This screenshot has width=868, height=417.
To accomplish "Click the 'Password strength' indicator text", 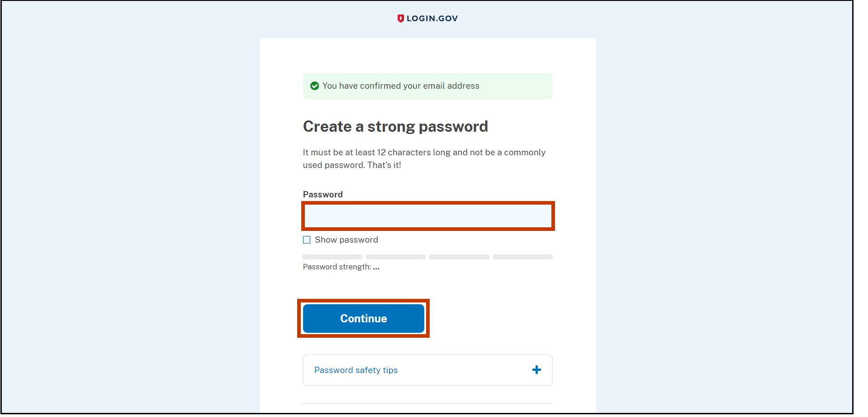I will pos(337,267).
